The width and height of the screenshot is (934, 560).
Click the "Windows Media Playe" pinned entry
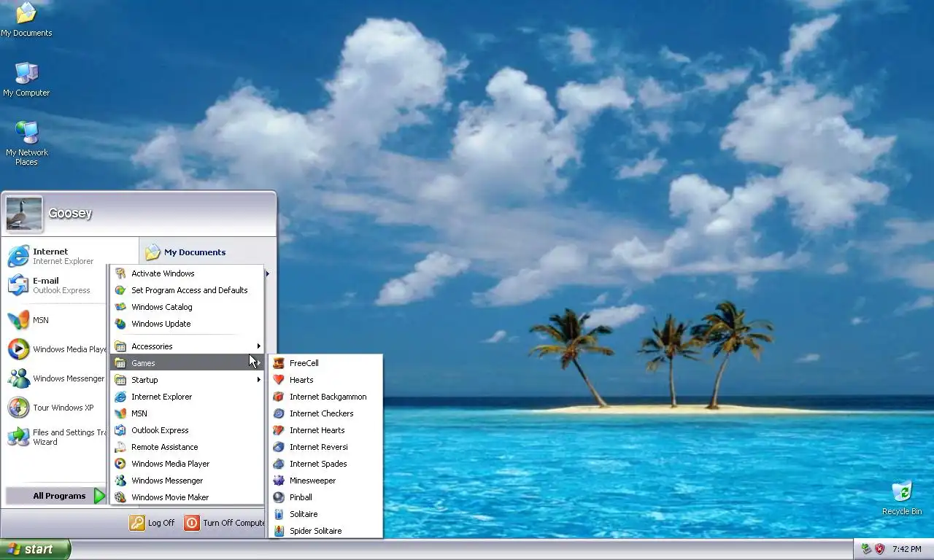pyautogui.click(x=56, y=349)
